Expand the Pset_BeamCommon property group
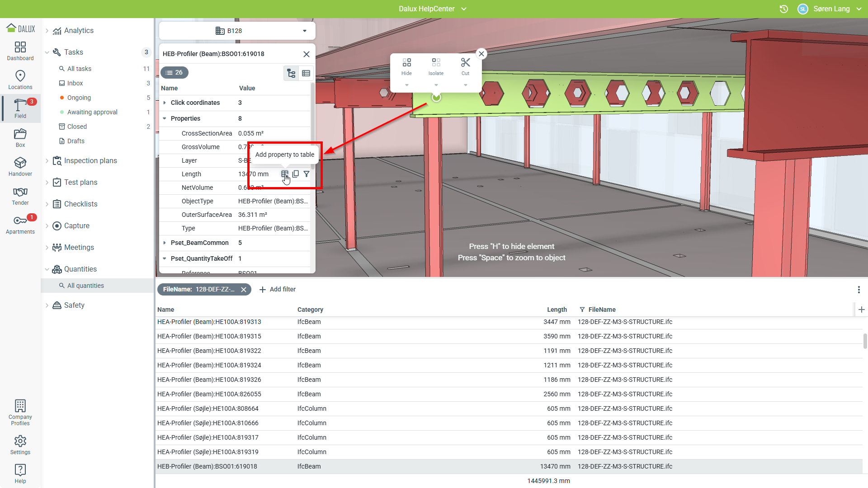868x488 pixels. [165, 243]
